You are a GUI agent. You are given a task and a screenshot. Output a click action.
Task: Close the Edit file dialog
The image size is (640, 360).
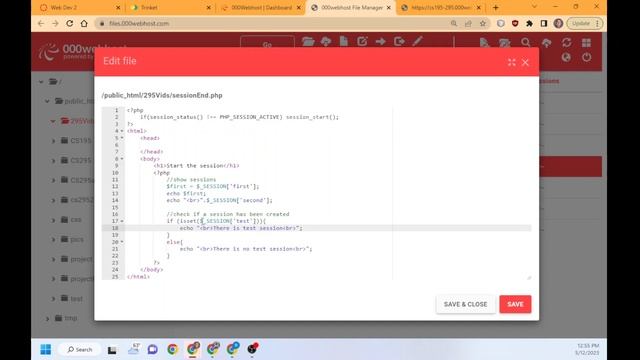click(x=525, y=62)
